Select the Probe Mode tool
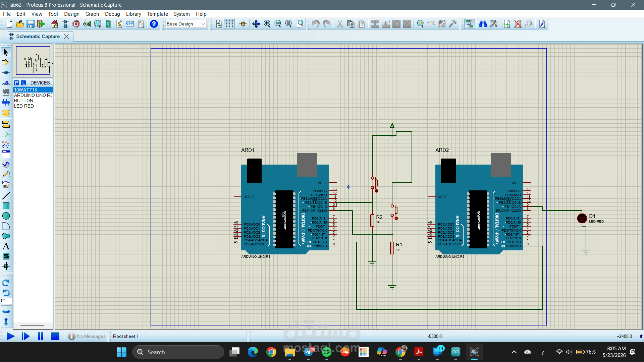644x362 pixels. pos(6,174)
